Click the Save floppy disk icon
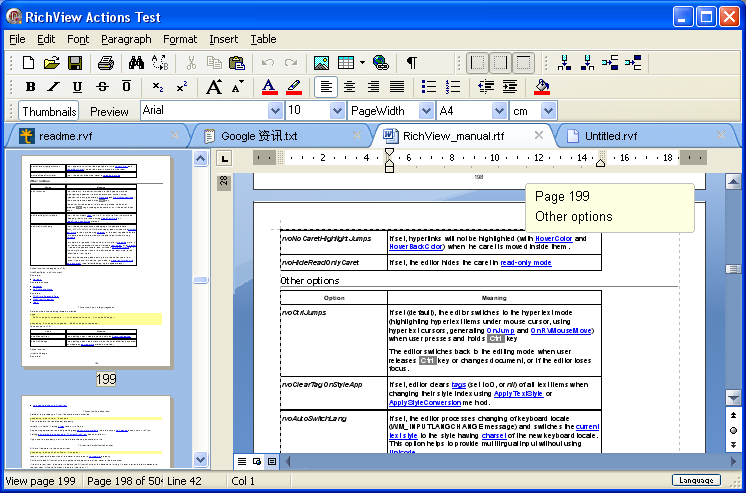 point(75,63)
